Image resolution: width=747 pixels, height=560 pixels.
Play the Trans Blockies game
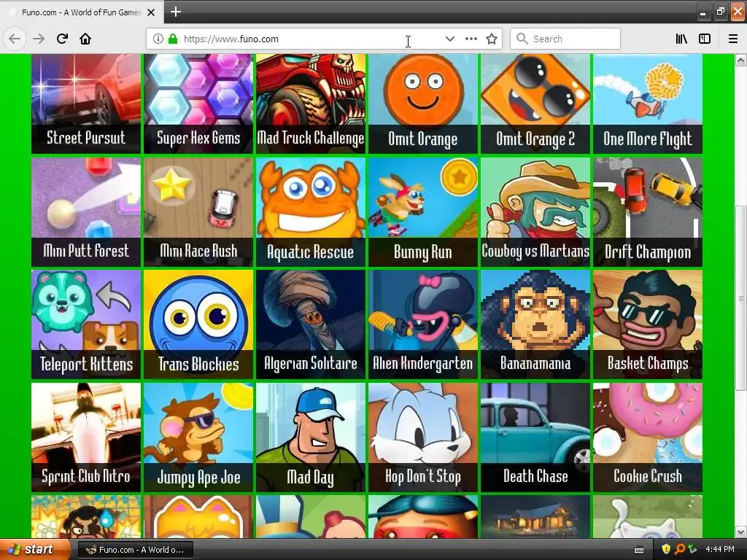tap(198, 324)
